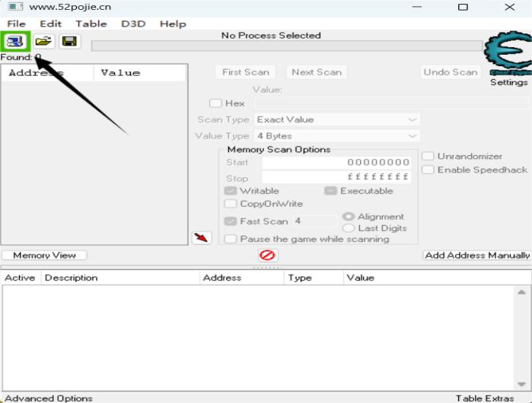The width and height of the screenshot is (532, 403).
Task: Open the Table menu
Action: click(91, 24)
